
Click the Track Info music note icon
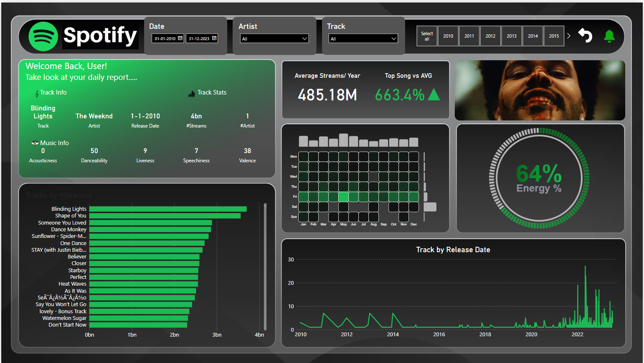[37, 93]
